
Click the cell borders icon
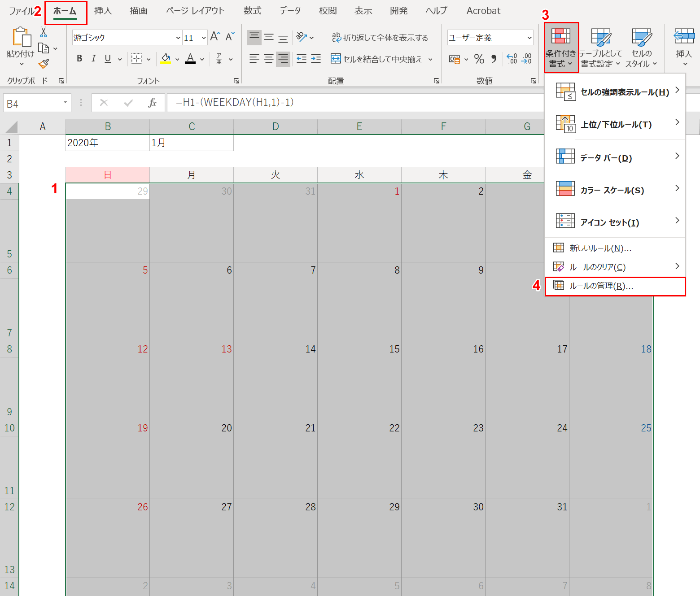136,59
